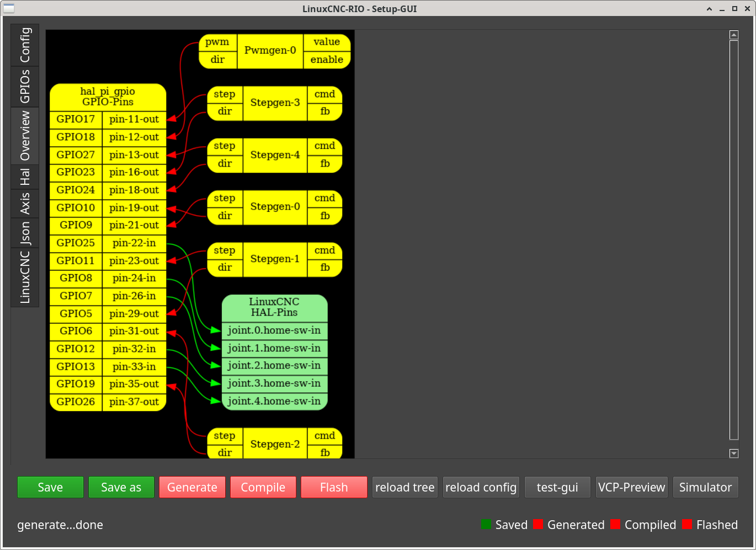Click the pin-32-in cell
This screenshot has width=756, height=550.
click(134, 349)
